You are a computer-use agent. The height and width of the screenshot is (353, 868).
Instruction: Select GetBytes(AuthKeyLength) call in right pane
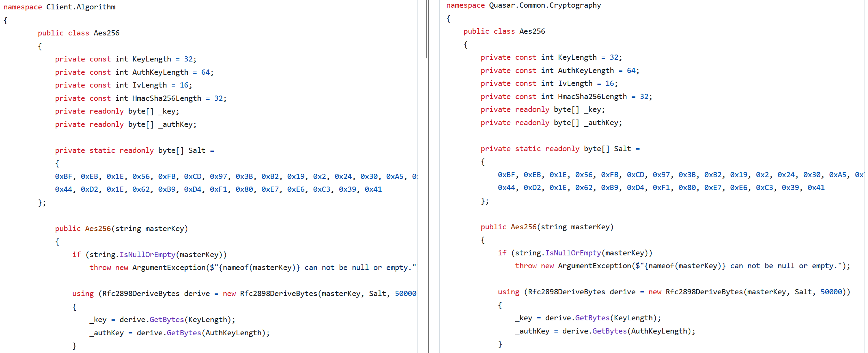(x=642, y=331)
